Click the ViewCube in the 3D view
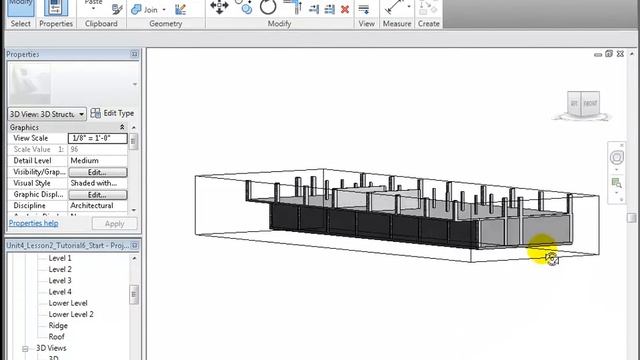640x360 pixels. pos(584,104)
